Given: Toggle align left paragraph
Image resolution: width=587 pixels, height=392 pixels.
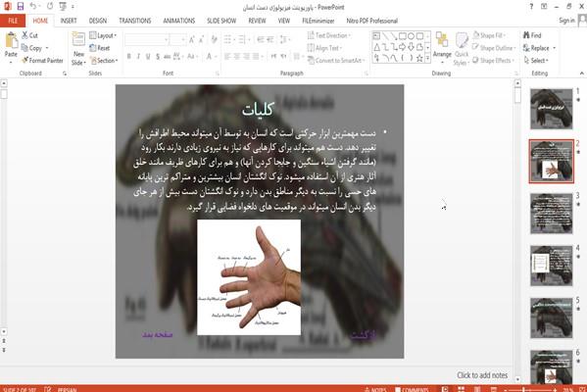Looking at the screenshot, I should pos(227,56).
